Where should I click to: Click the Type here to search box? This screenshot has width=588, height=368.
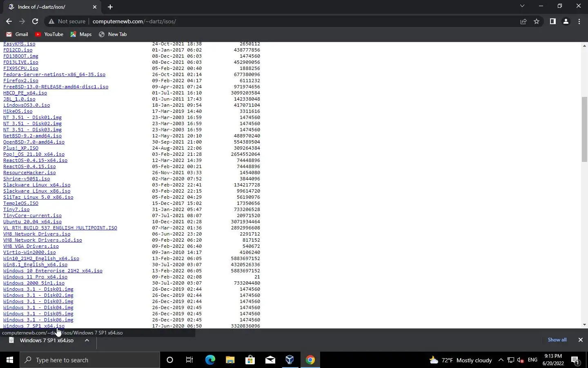(x=90, y=360)
